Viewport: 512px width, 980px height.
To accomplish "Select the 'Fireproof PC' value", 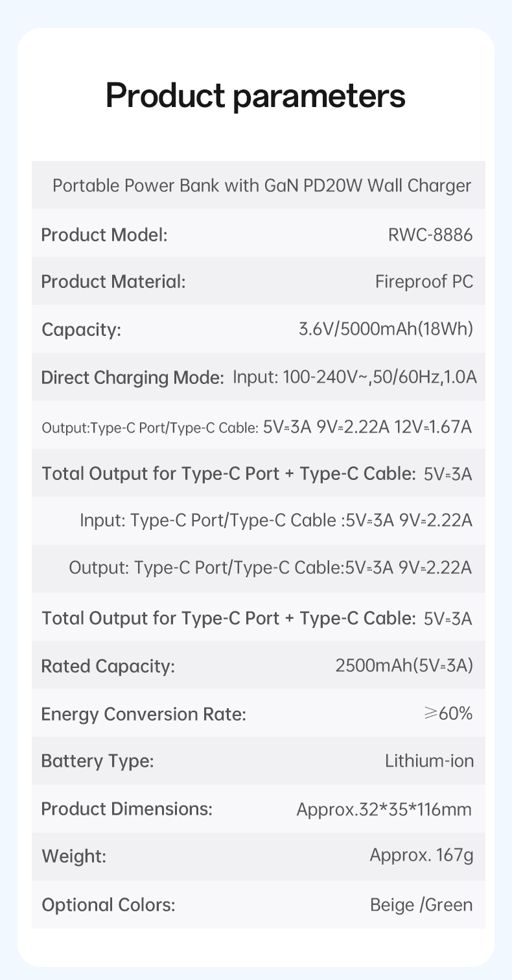I will click(x=425, y=282).
